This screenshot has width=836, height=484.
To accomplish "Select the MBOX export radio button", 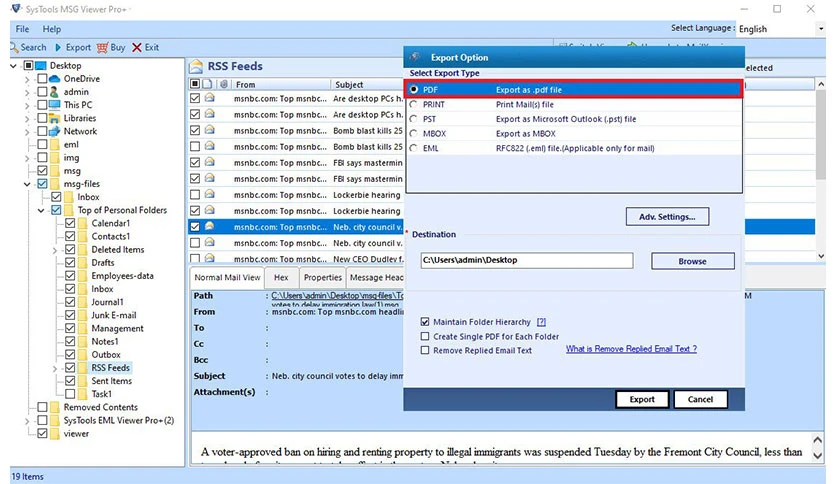I will 414,133.
